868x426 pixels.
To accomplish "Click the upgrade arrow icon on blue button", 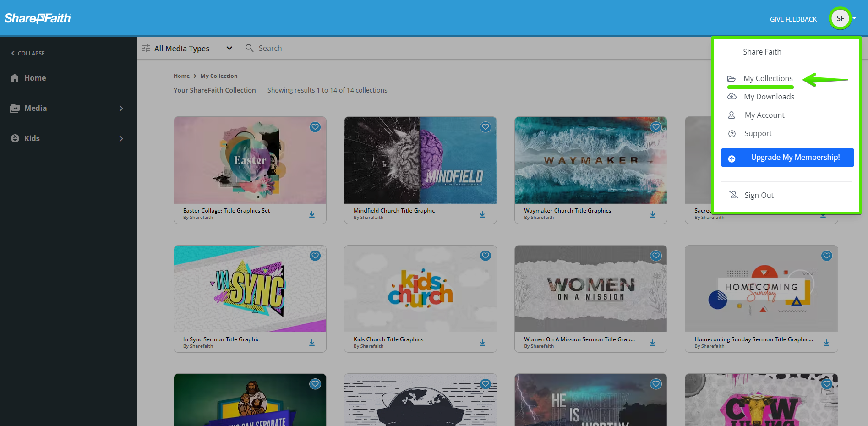I will pos(732,158).
